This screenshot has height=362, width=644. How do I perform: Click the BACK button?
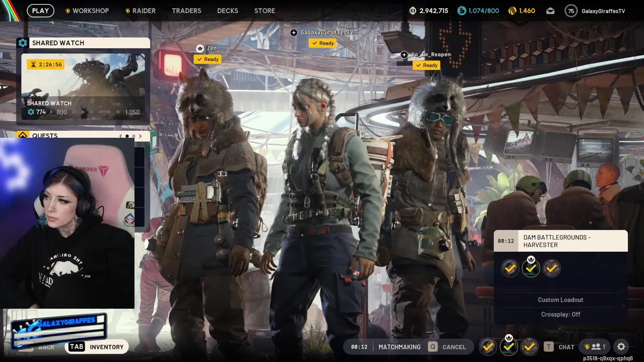(x=46, y=347)
